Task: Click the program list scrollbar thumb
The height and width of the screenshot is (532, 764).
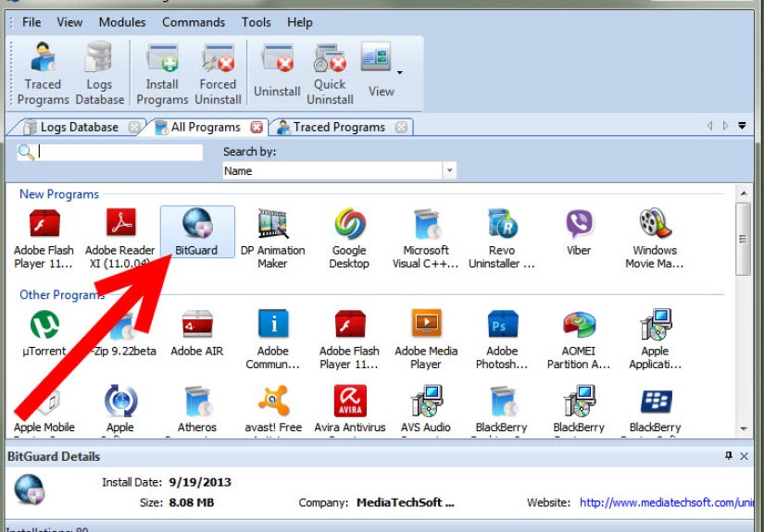Action: coord(744,239)
